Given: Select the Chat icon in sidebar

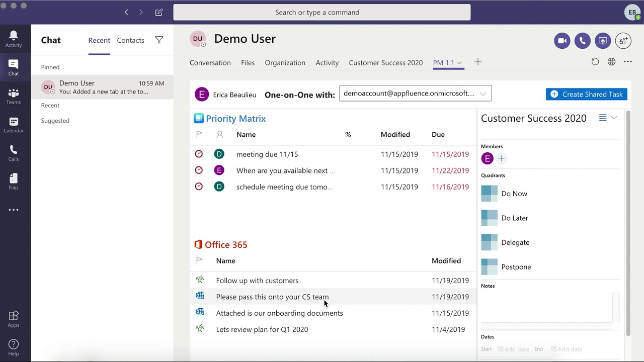Looking at the screenshot, I should (14, 67).
